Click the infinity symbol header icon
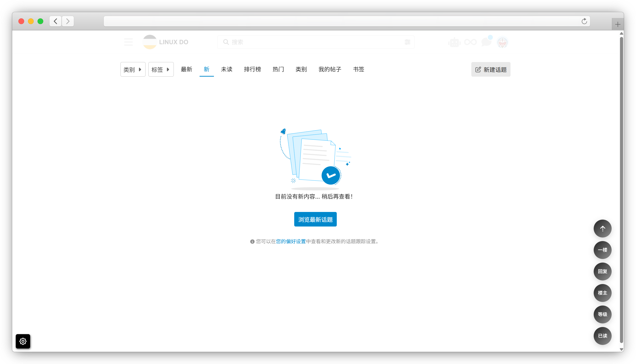This screenshot has width=636, height=364. tap(470, 42)
